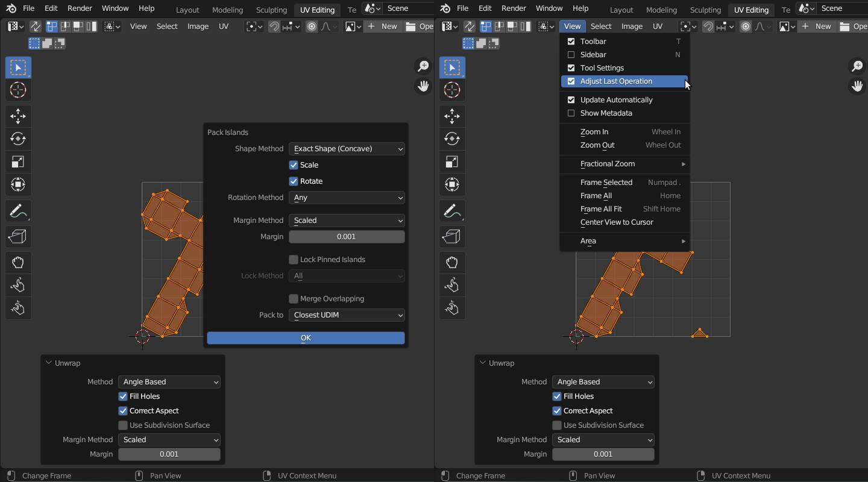
Task: Switch to Sculpting tab in right window
Action: click(x=705, y=10)
